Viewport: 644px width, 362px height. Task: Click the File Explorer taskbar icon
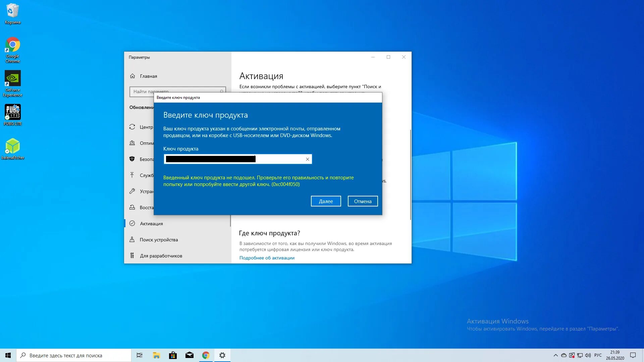click(156, 355)
